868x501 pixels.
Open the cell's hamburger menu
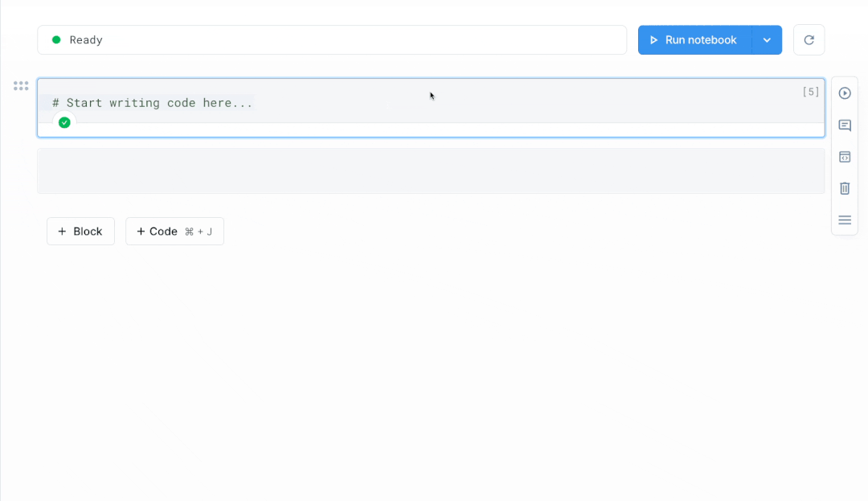[845, 220]
